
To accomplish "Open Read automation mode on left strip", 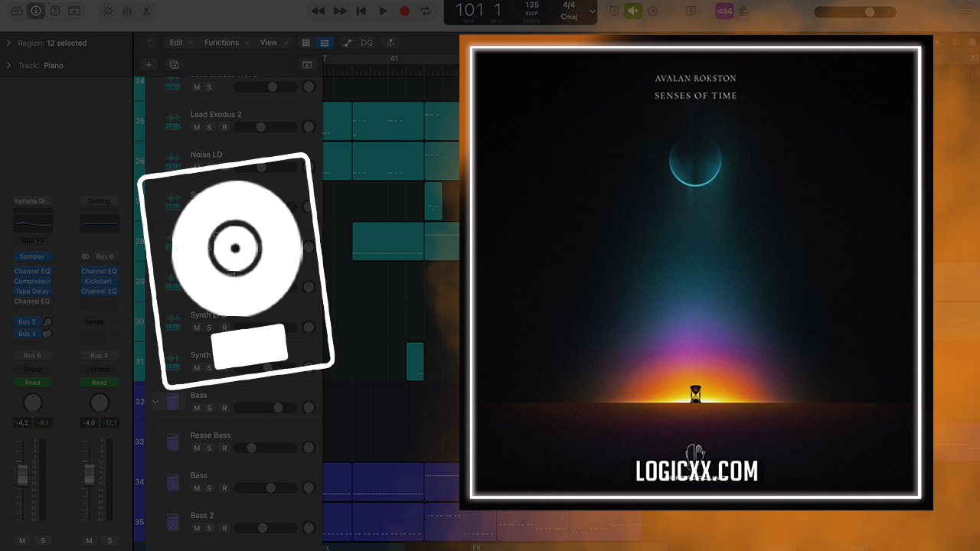I will [32, 383].
